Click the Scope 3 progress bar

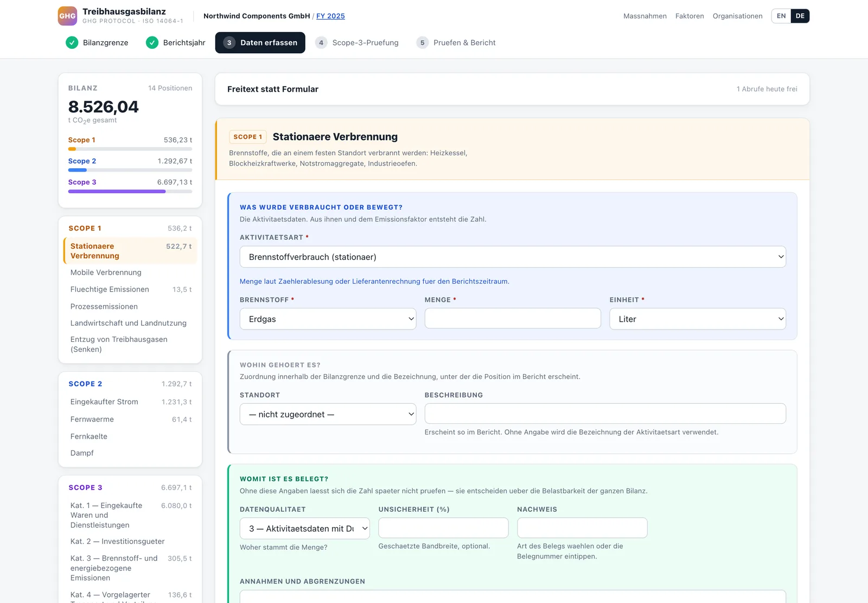(x=130, y=191)
